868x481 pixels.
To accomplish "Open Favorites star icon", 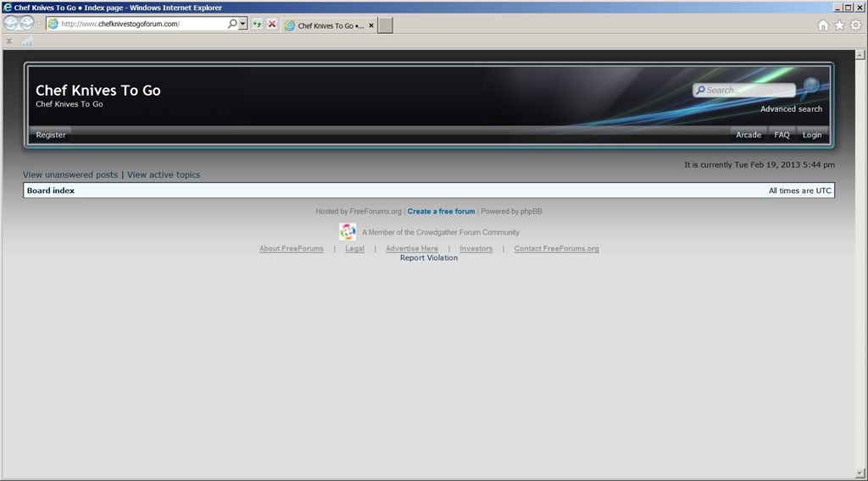I will click(x=839, y=25).
